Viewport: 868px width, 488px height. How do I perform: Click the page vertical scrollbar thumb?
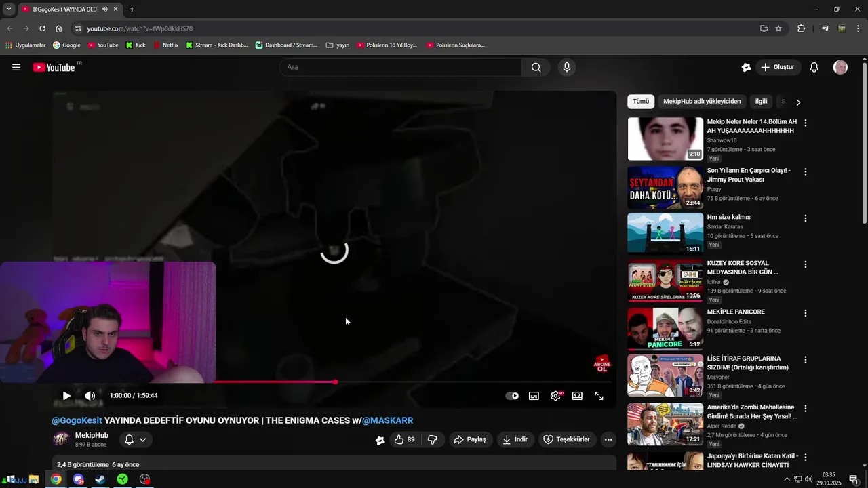tap(864, 143)
